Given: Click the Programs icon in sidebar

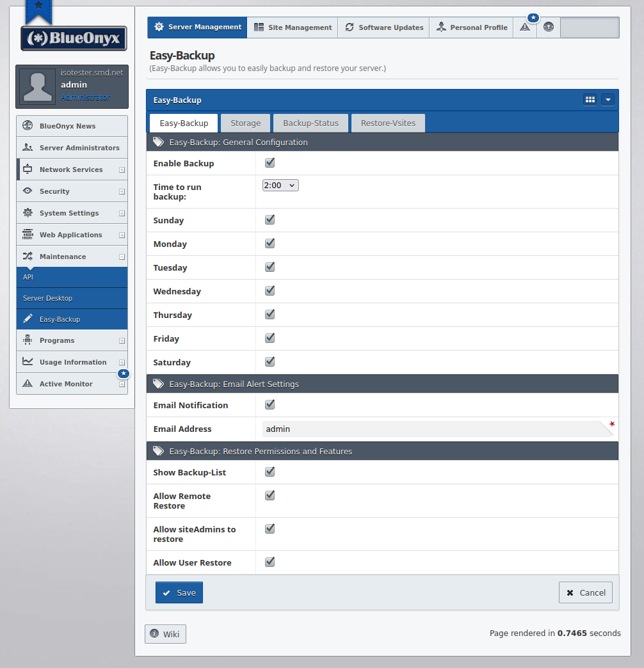Looking at the screenshot, I should (x=28, y=340).
